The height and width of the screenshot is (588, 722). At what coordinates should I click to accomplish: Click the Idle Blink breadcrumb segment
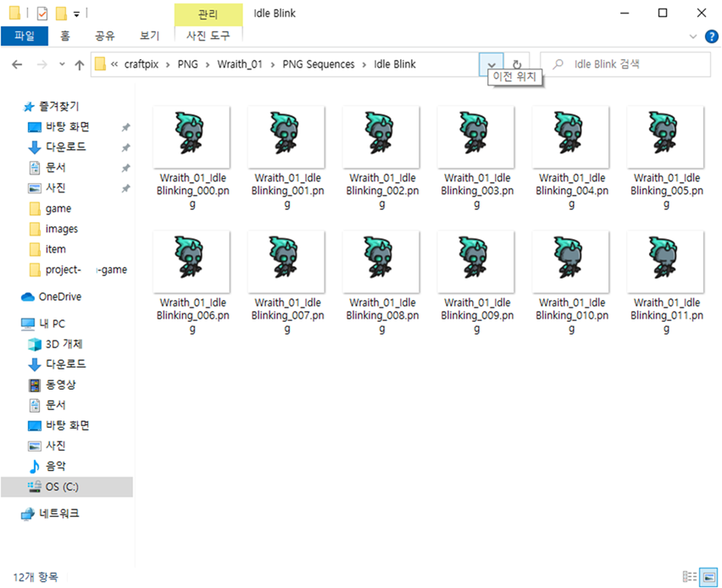395,64
